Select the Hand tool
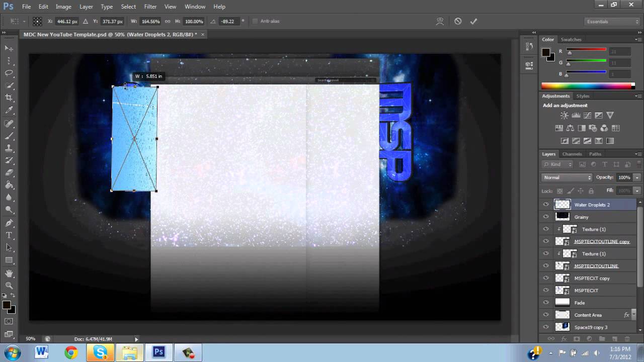The image size is (644, 362). [9, 273]
